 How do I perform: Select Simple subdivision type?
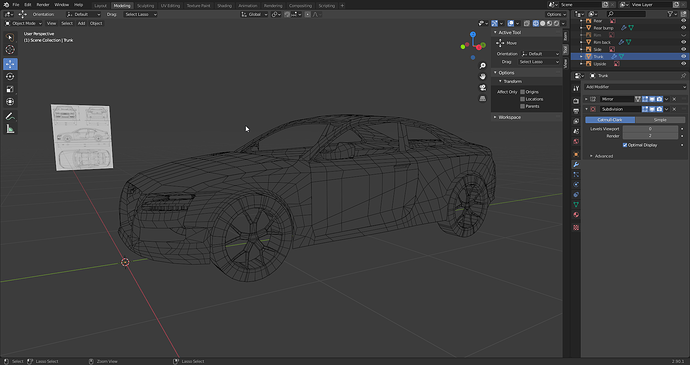pos(660,120)
